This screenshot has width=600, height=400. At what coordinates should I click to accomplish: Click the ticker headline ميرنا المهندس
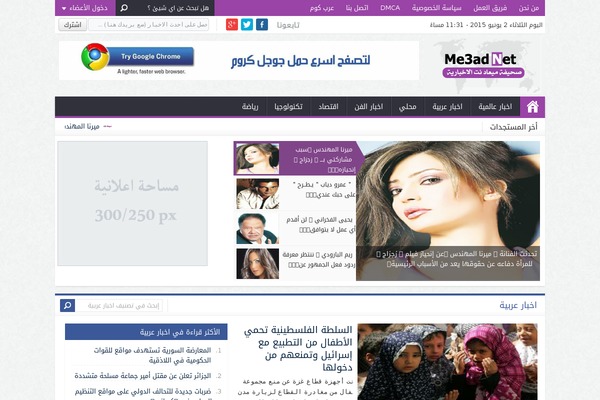82,126
